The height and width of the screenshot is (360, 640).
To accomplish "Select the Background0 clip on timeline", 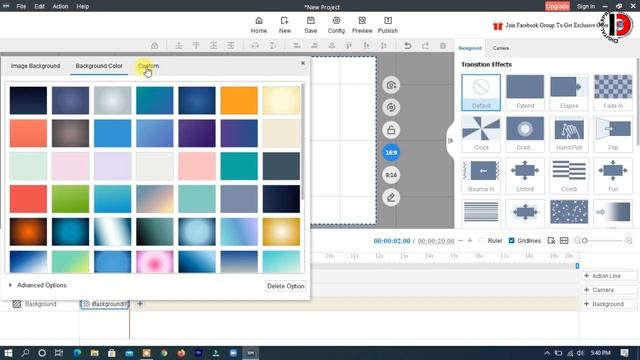I will (104, 304).
